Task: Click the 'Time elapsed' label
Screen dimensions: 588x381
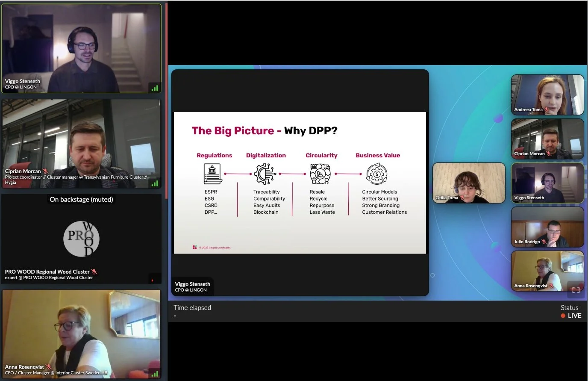Action: click(192, 307)
